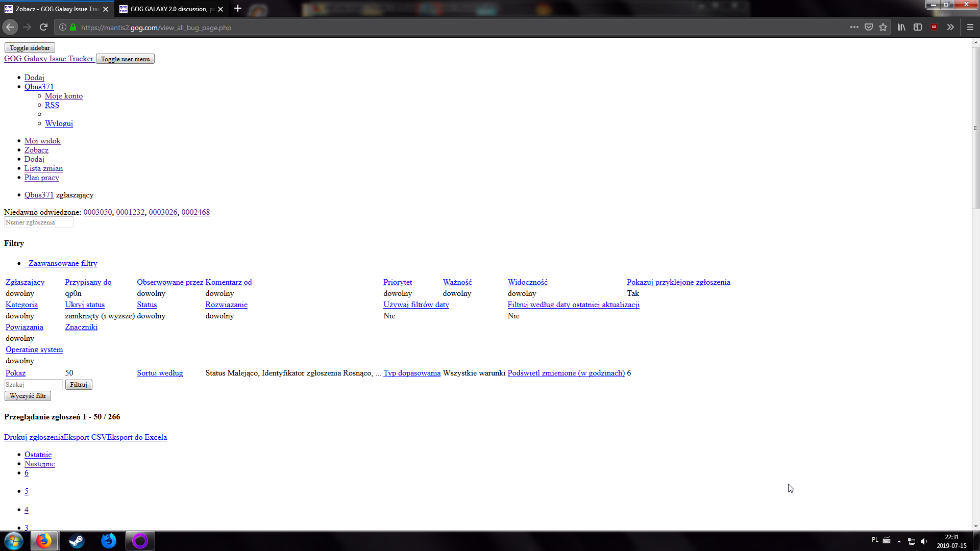Save the page to Pocket
The height and width of the screenshot is (551, 980).
(868, 27)
